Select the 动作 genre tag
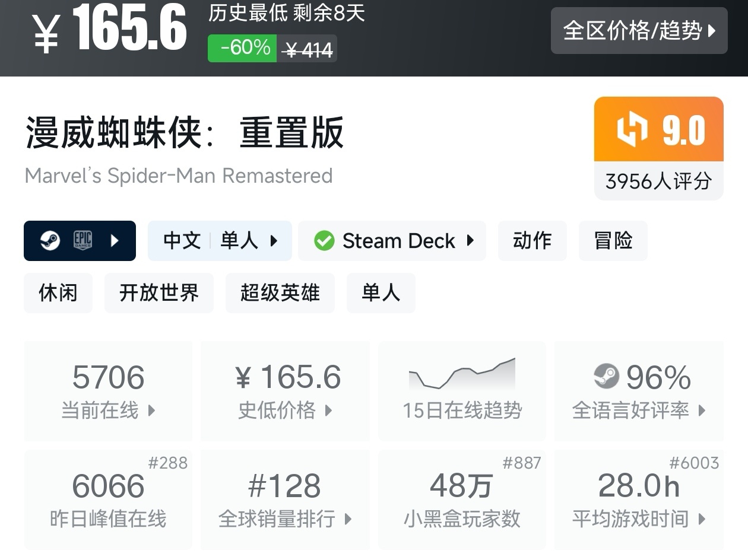 [533, 241]
